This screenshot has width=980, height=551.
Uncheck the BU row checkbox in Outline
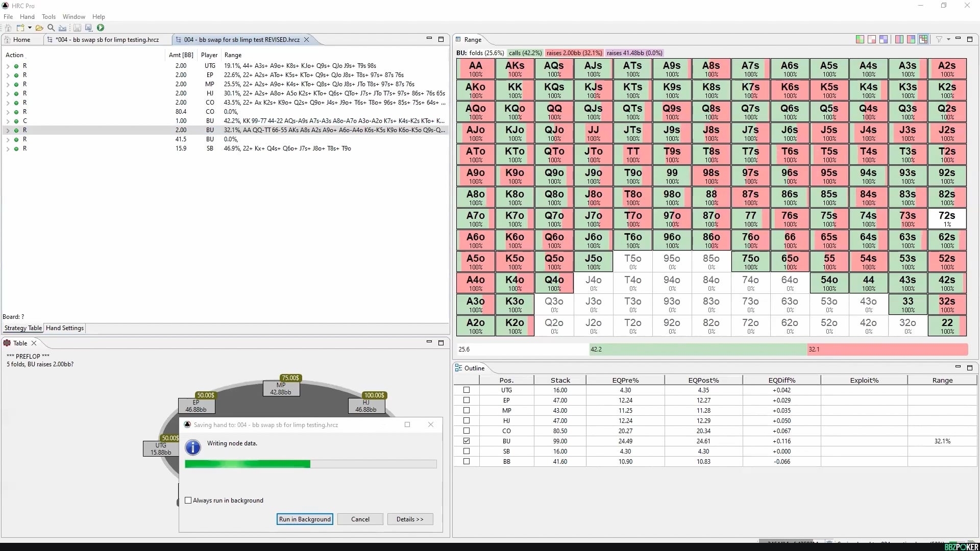click(467, 441)
